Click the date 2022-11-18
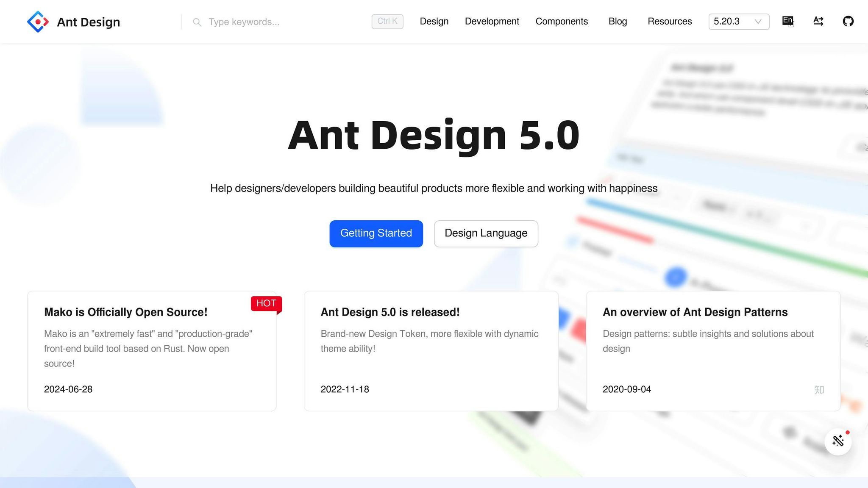The image size is (868, 488). tap(345, 389)
